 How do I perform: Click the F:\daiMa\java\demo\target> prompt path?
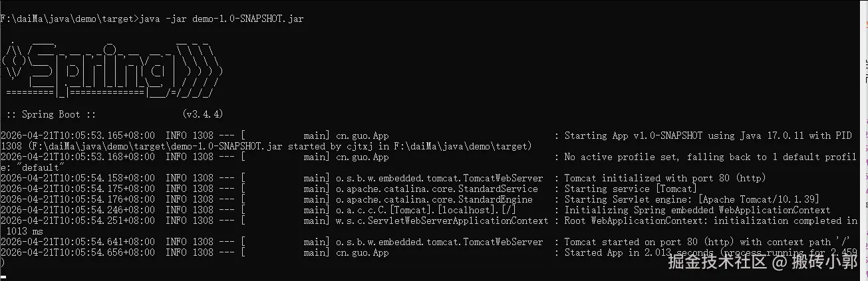coord(68,19)
